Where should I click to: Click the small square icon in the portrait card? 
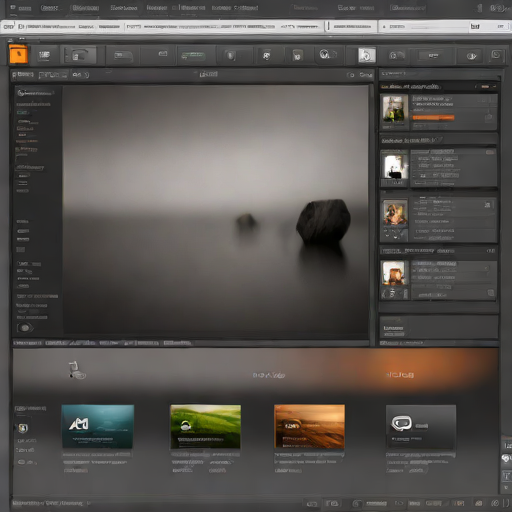coord(487,204)
